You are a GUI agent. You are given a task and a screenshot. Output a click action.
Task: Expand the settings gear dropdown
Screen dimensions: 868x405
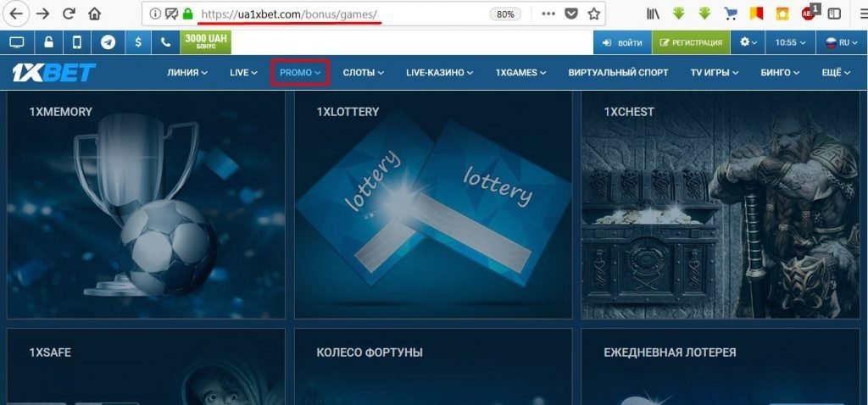pos(748,42)
